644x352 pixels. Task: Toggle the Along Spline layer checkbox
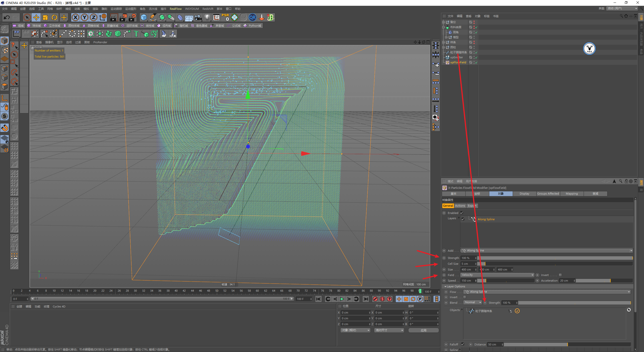463,219
